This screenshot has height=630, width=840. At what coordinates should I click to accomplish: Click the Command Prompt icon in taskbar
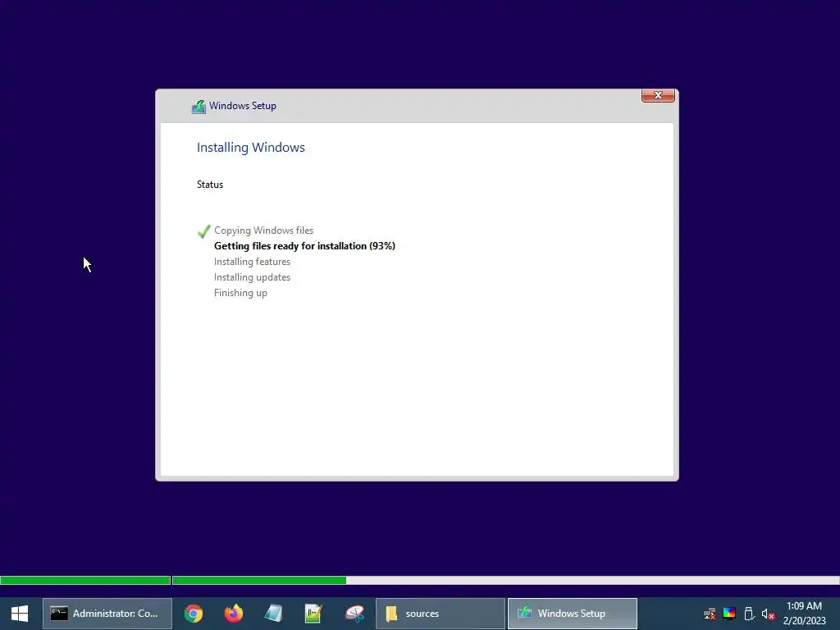point(59,614)
